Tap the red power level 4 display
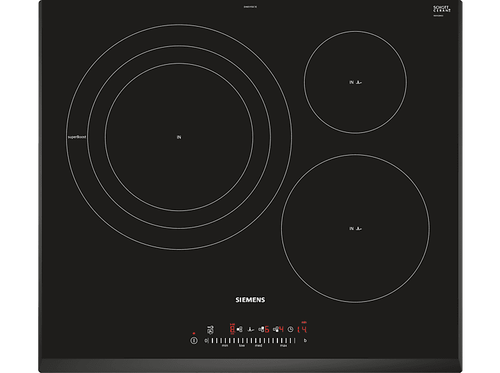Screen dimensions: 500x373 (x=281, y=329)
